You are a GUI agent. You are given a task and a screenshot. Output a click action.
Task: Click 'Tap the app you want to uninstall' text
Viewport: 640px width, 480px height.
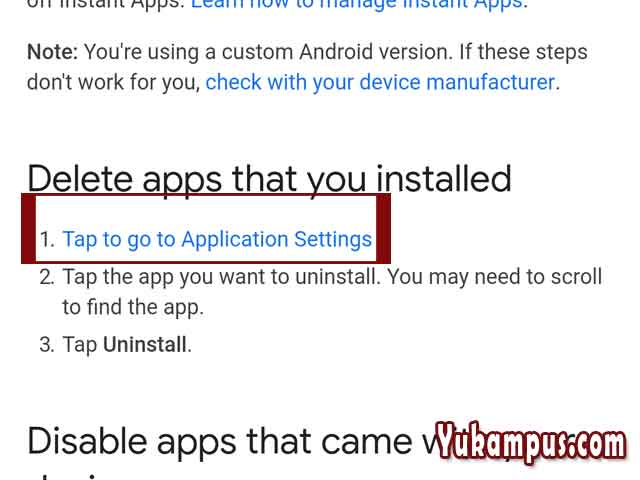tap(221, 277)
